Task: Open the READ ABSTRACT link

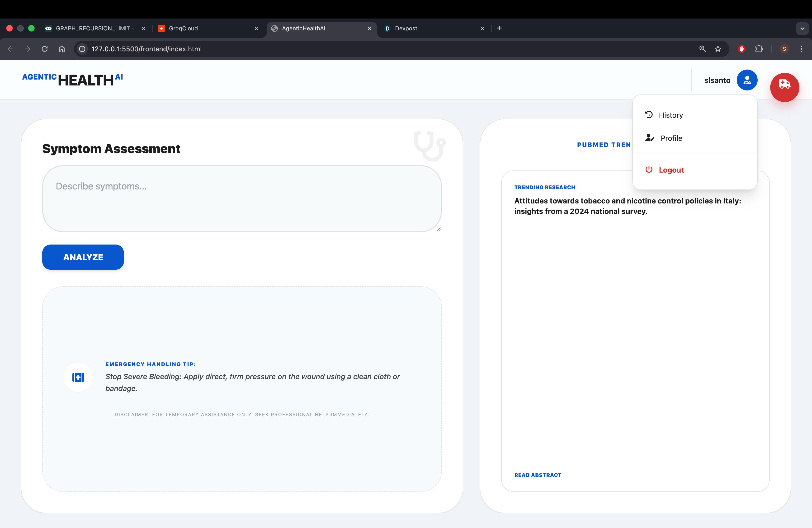Action: pos(537,475)
